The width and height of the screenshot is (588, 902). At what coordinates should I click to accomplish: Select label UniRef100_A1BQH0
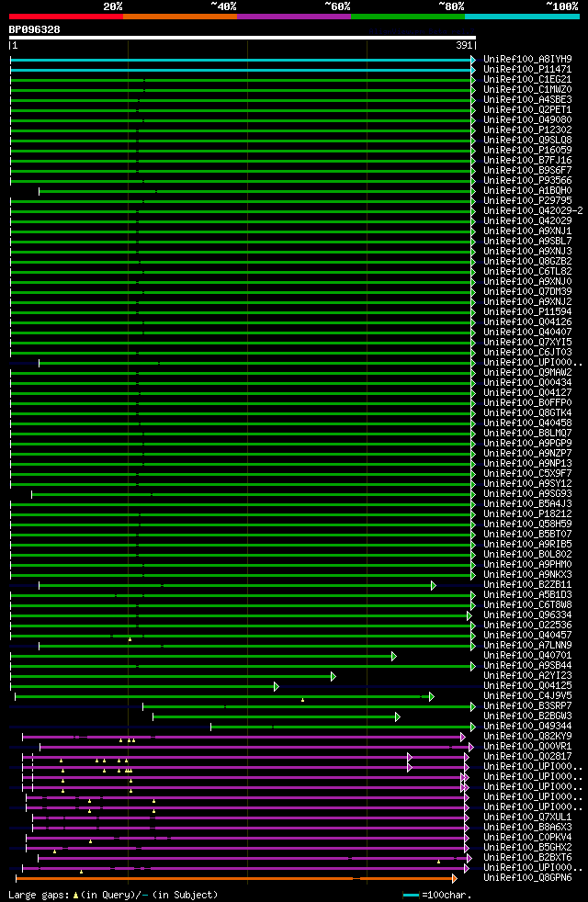(x=527, y=190)
